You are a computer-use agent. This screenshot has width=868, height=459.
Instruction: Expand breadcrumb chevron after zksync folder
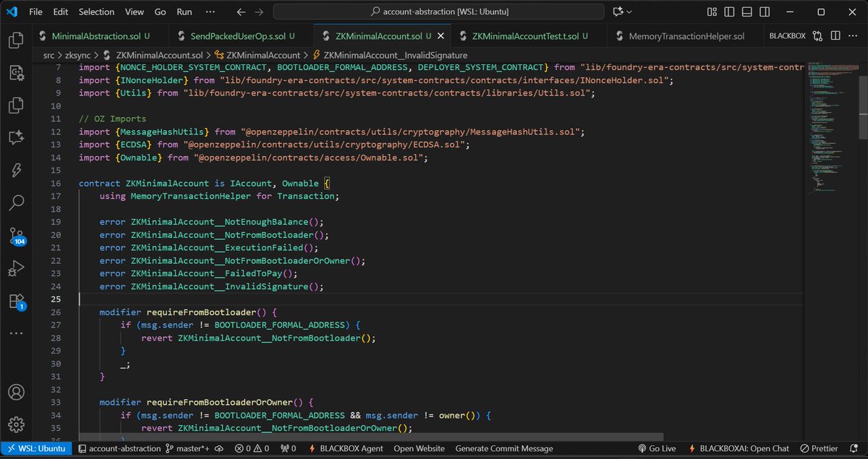pyautogui.click(x=98, y=55)
